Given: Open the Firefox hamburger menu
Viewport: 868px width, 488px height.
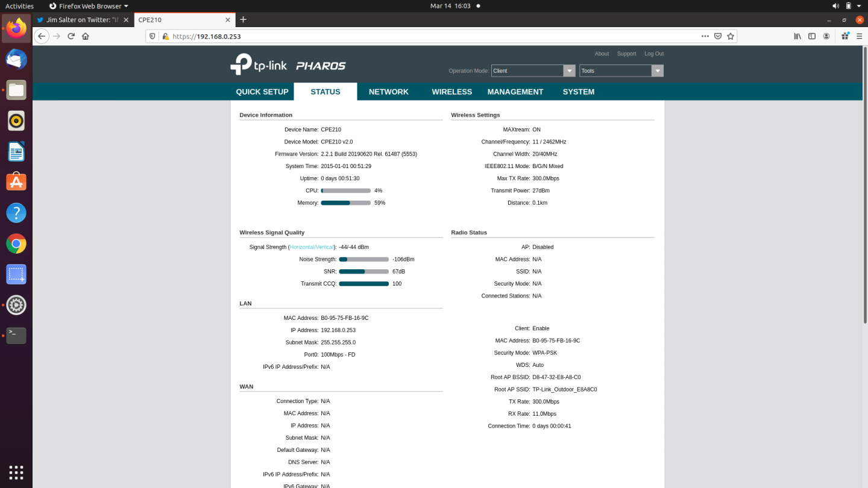Looking at the screenshot, I should click(860, 36).
